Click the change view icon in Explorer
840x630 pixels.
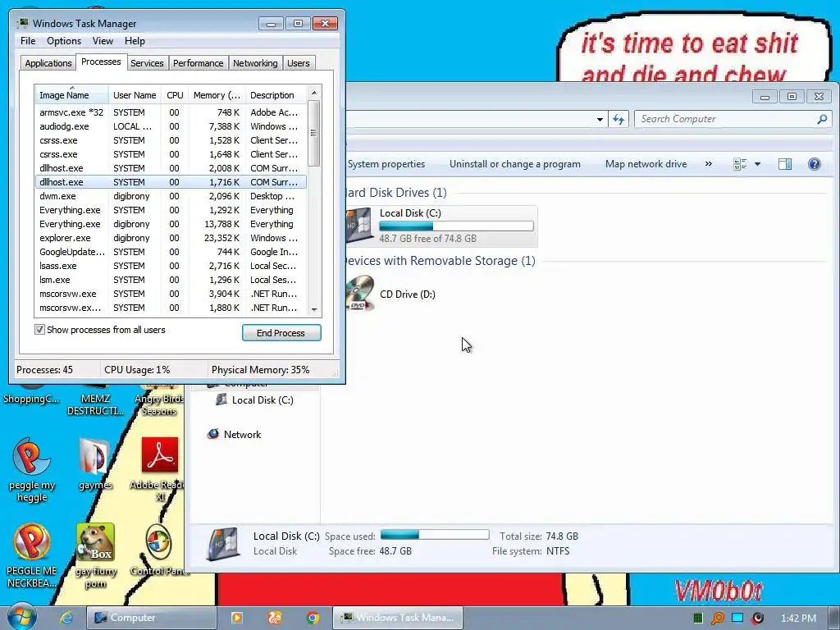pyautogui.click(x=740, y=164)
